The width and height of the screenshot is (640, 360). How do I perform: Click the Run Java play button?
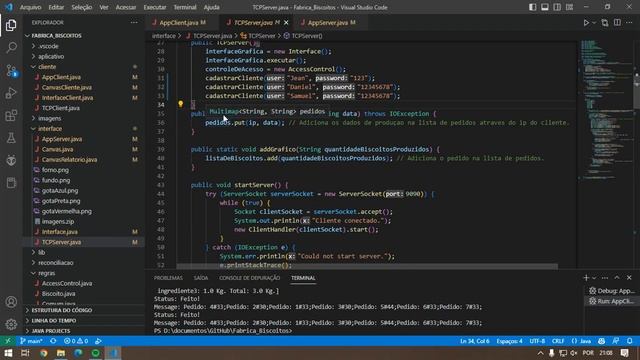pyautogui.click(x=586, y=23)
